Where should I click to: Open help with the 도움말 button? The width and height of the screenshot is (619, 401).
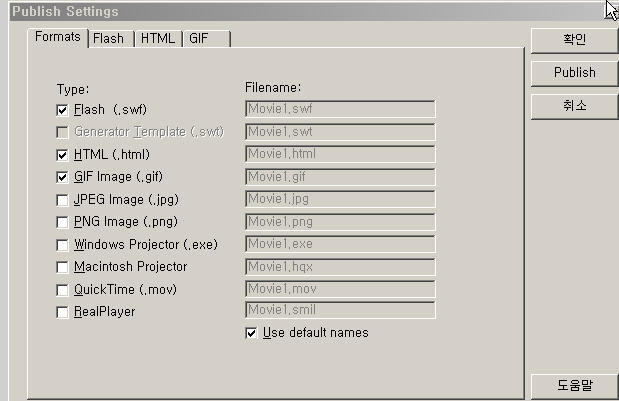coord(574,386)
